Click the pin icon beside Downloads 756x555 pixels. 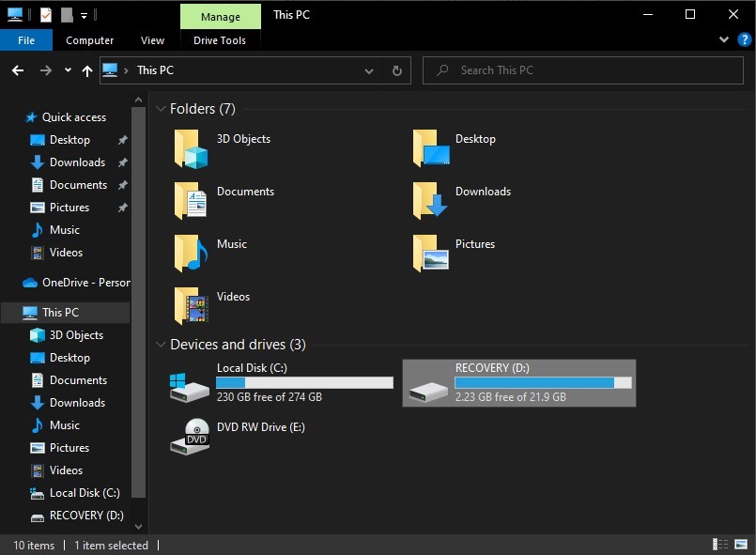[123, 162]
